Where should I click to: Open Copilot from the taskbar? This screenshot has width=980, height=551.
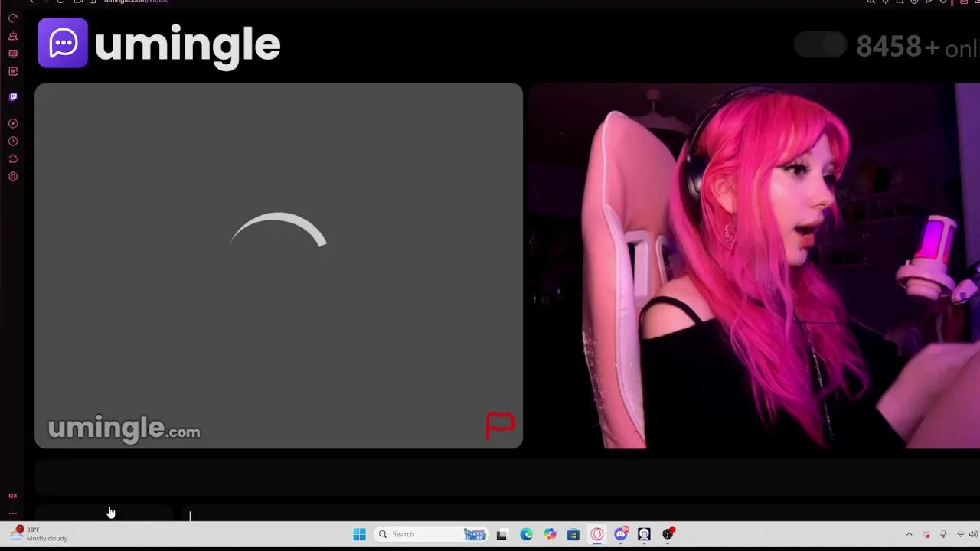click(x=550, y=534)
